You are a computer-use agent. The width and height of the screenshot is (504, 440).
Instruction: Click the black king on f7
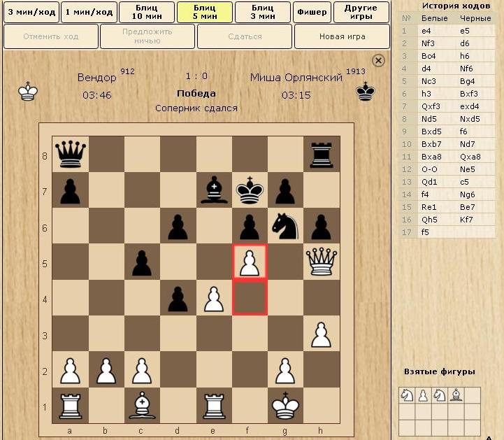click(250, 190)
